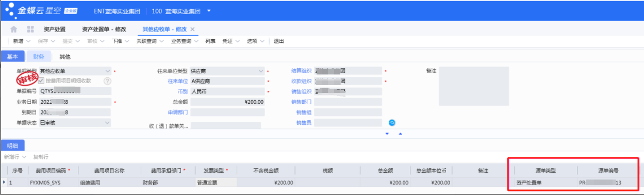Click the 申请部门 input field
This screenshot has width=644, height=195.
(x=227, y=112)
